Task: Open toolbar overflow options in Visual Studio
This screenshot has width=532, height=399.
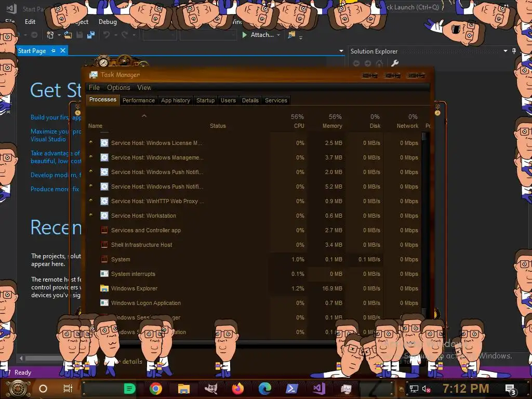Action: [x=301, y=37]
